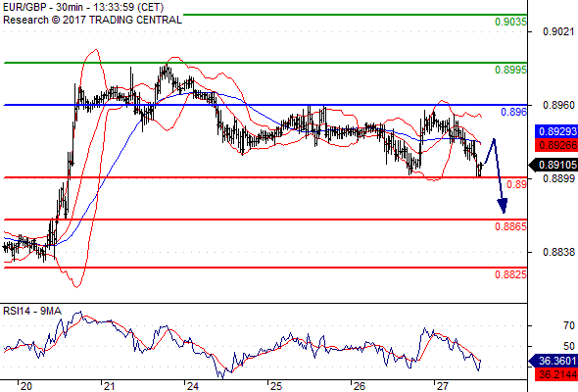Click the 0.9021 price axis label
The width and height of the screenshot is (578, 392).
558,31
